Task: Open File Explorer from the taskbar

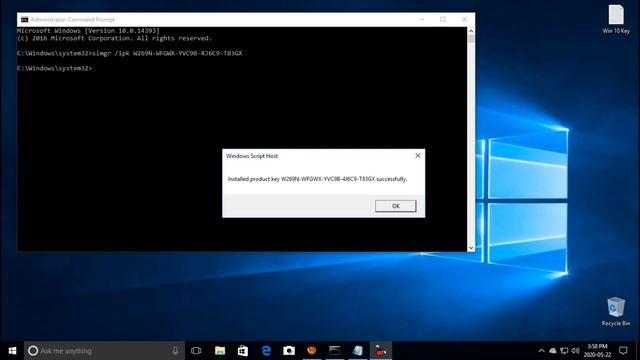Action: pos(220,351)
